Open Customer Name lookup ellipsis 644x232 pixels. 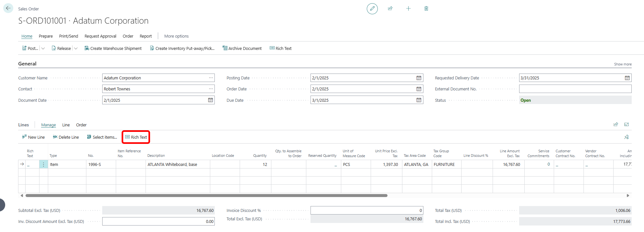(x=211, y=78)
